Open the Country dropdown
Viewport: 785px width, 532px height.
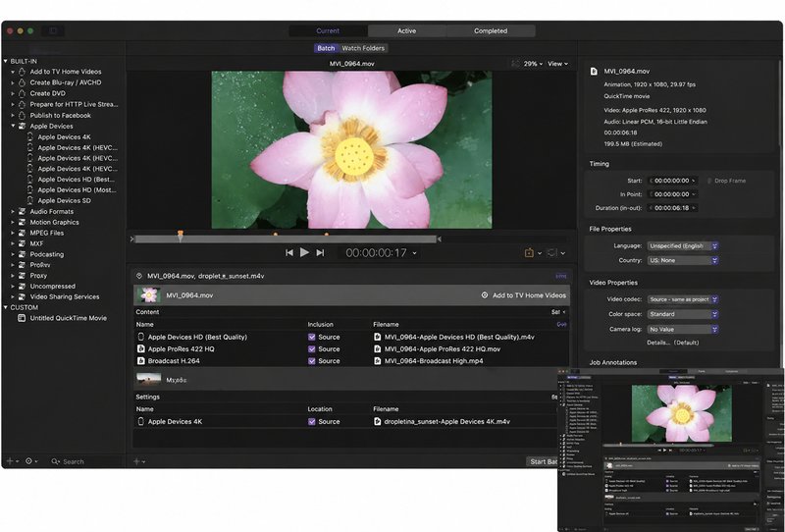pyautogui.click(x=683, y=260)
